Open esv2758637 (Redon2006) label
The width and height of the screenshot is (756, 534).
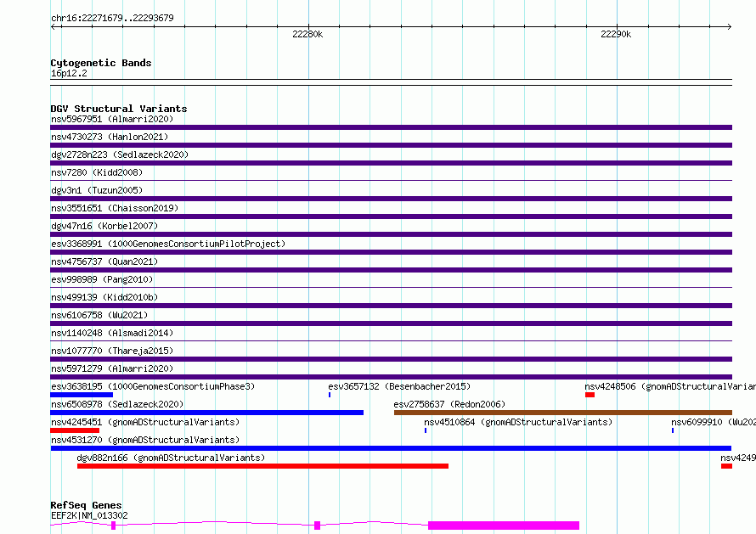coord(449,404)
